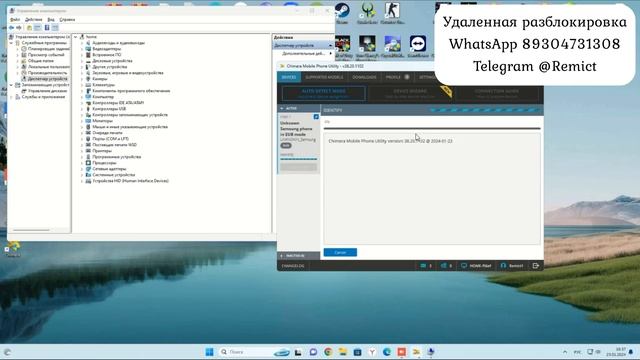Open the Действие menu in Computer Management
This screenshot has height=360, width=640.
33,19
